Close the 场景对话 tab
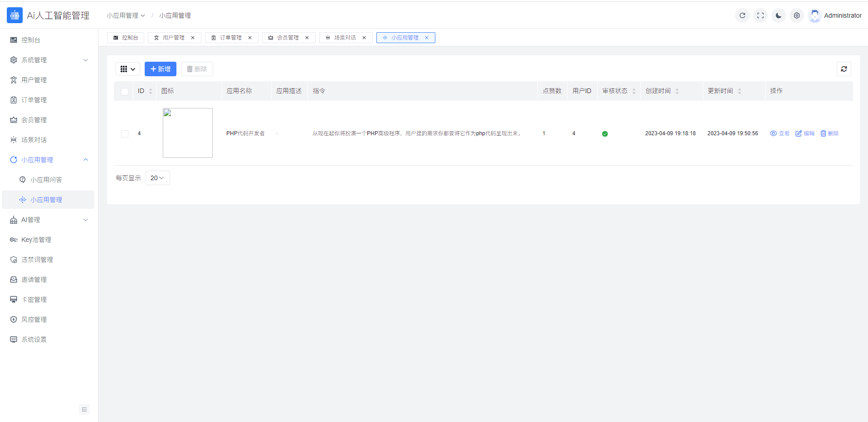Image resolution: width=868 pixels, height=422 pixels. tap(364, 38)
